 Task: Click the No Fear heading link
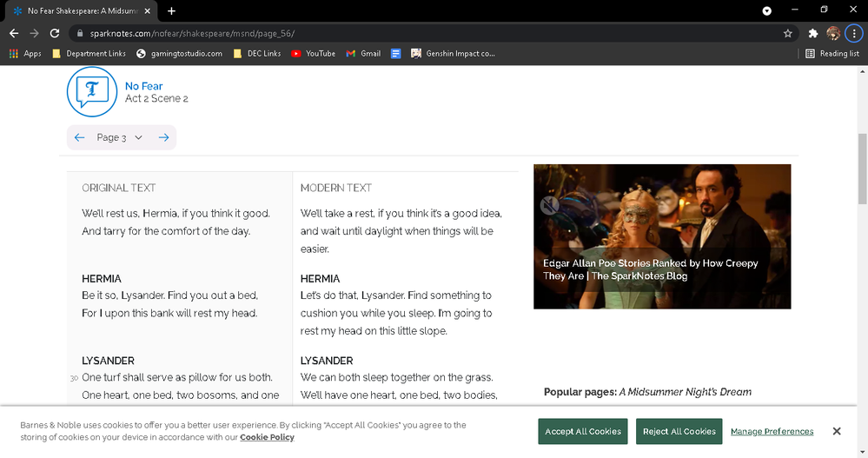tap(144, 86)
